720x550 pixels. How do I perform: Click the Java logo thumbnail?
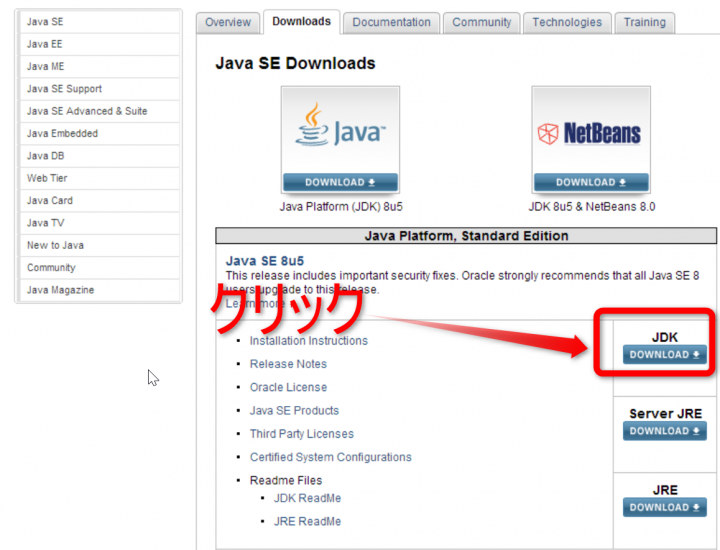click(340, 130)
